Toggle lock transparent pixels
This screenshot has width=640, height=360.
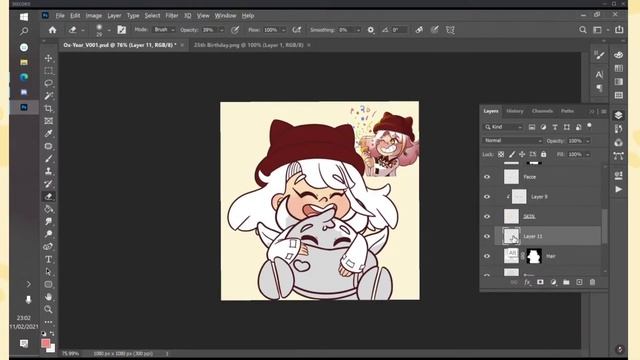pos(501,154)
